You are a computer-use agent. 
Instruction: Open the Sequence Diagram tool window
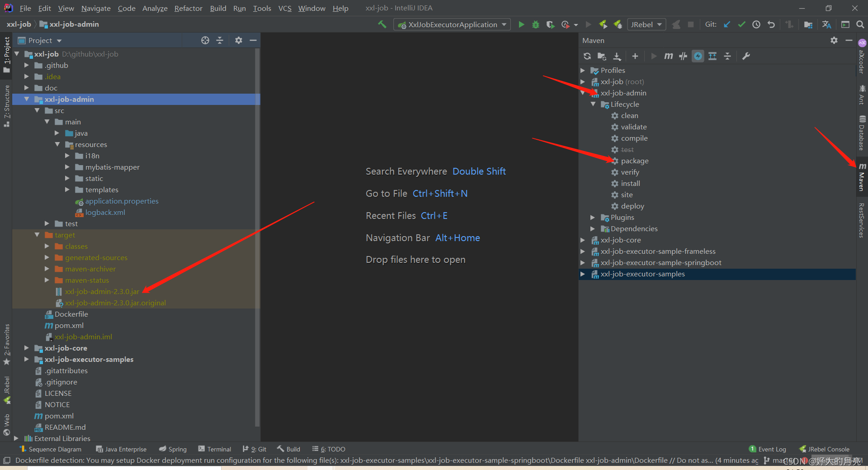pyautogui.click(x=51, y=449)
